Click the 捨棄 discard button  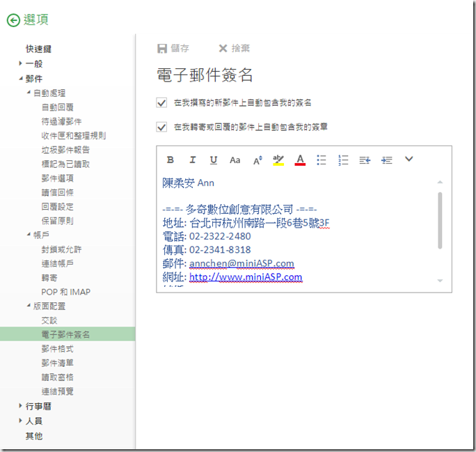pyautogui.click(x=234, y=49)
